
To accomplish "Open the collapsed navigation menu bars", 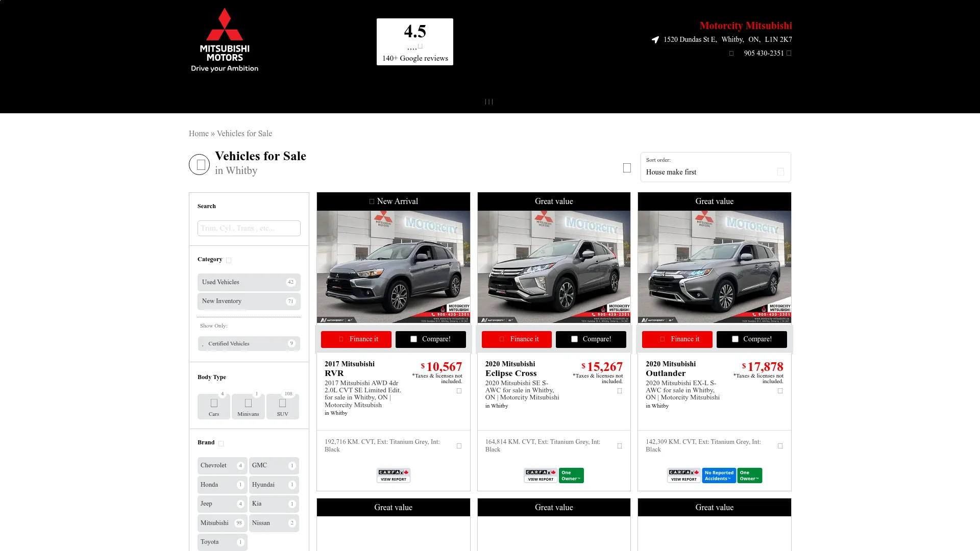I will (x=489, y=102).
